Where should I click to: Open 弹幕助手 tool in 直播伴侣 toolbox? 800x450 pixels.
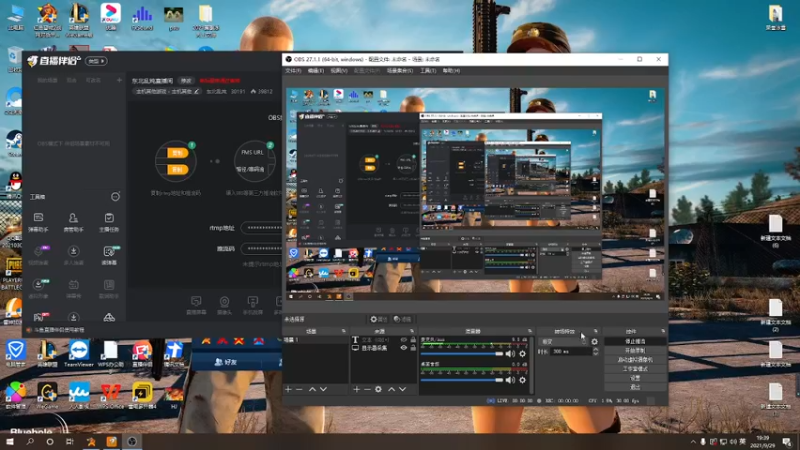tap(38, 222)
